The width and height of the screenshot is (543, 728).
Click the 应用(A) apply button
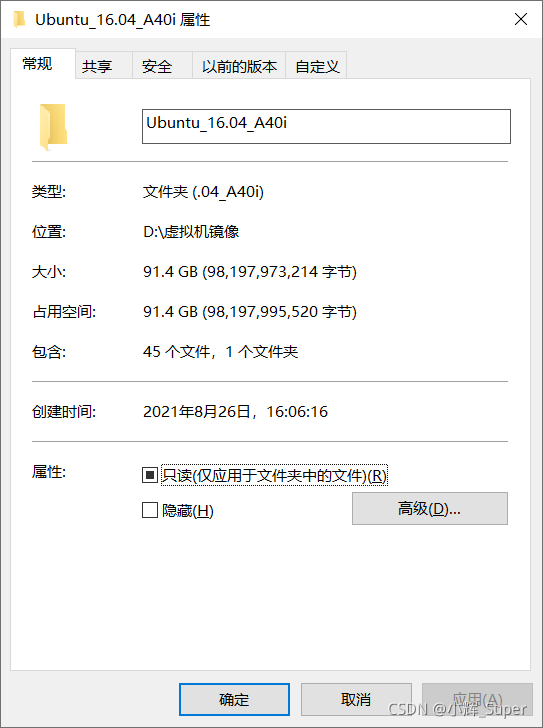tap(477, 699)
